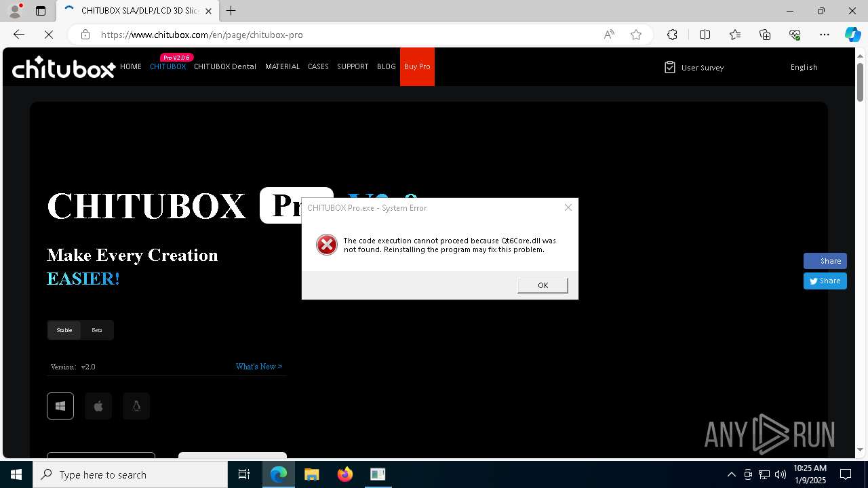Open the tab actions menu

click(x=41, y=11)
